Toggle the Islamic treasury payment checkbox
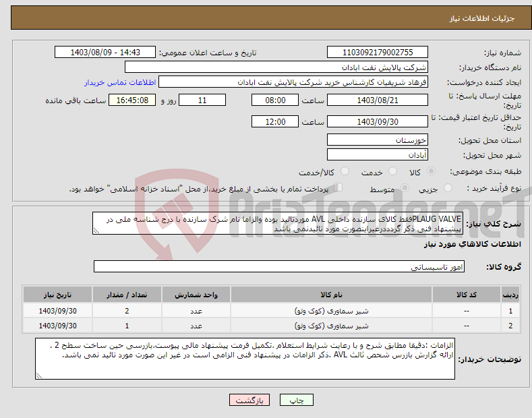532x418 pixels. pos(338,187)
